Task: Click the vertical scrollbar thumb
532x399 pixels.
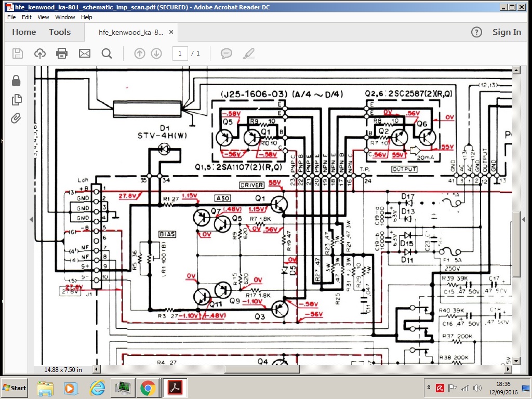Action: [x=516, y=244]
